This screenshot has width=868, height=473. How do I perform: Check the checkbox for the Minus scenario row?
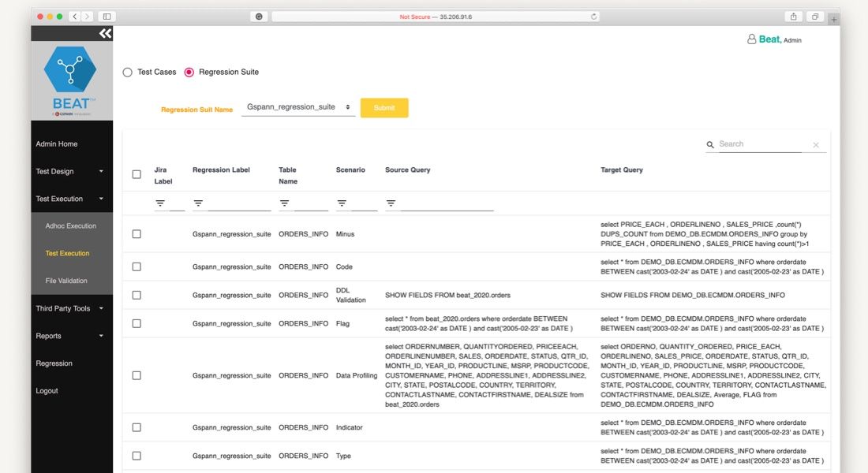137,233
